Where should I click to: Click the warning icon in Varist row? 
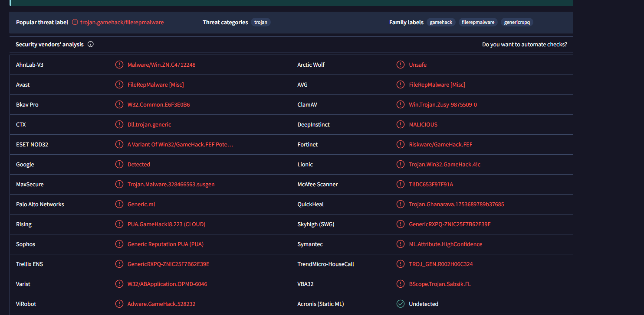point(119,284)
